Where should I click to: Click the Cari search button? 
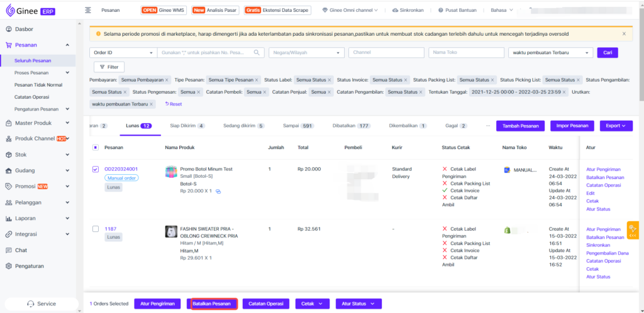point(608,53)
